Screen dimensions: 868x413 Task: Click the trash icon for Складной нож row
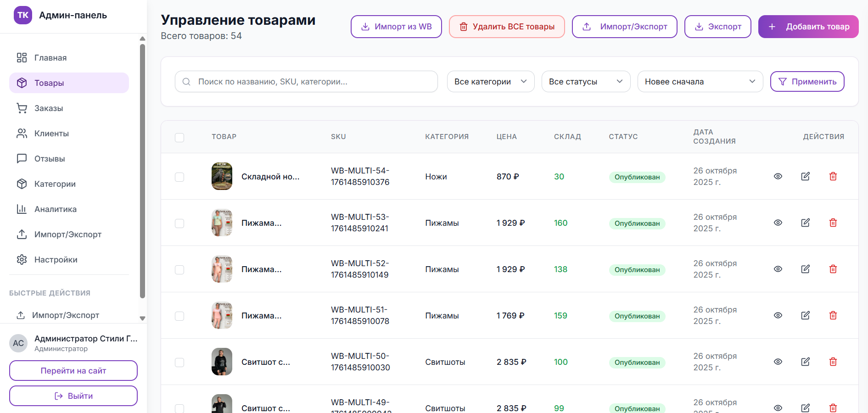click(833, 177)
